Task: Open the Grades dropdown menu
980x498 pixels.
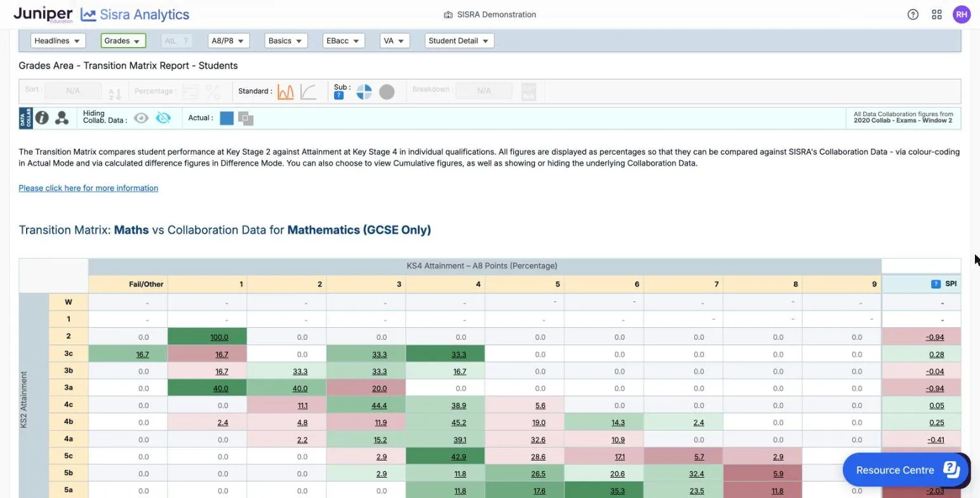Action: 123,41
